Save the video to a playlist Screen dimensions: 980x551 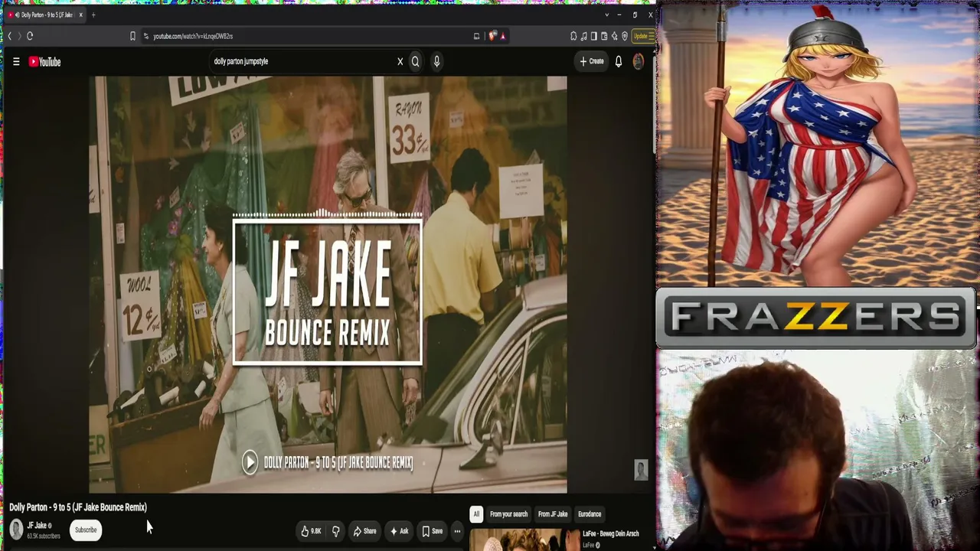coord(431,531)
